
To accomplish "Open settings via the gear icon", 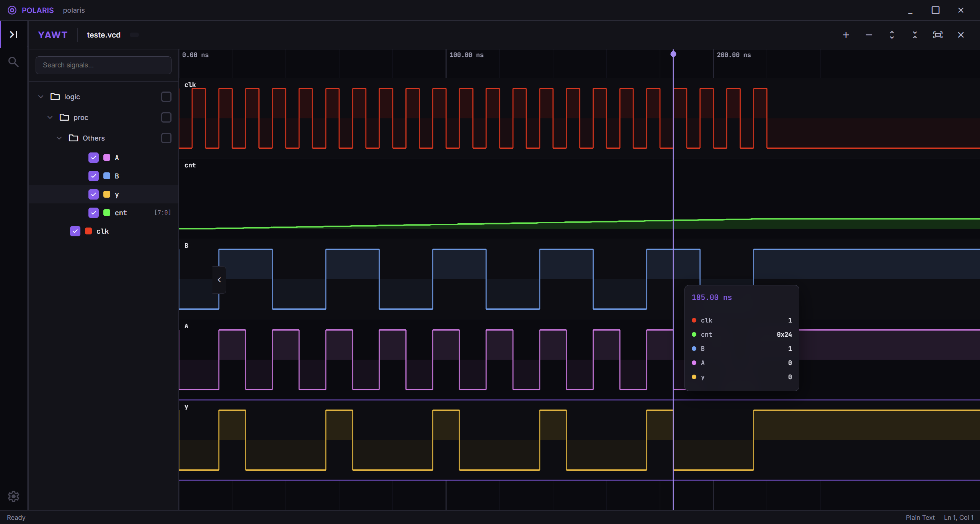I will [x=13, y=496].
